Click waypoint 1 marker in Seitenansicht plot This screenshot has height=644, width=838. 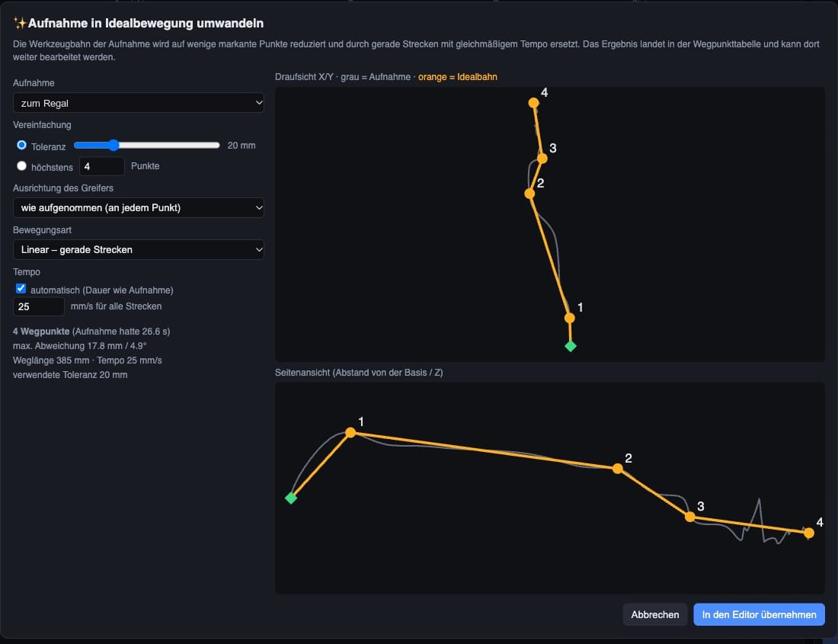tap(350, 432)
